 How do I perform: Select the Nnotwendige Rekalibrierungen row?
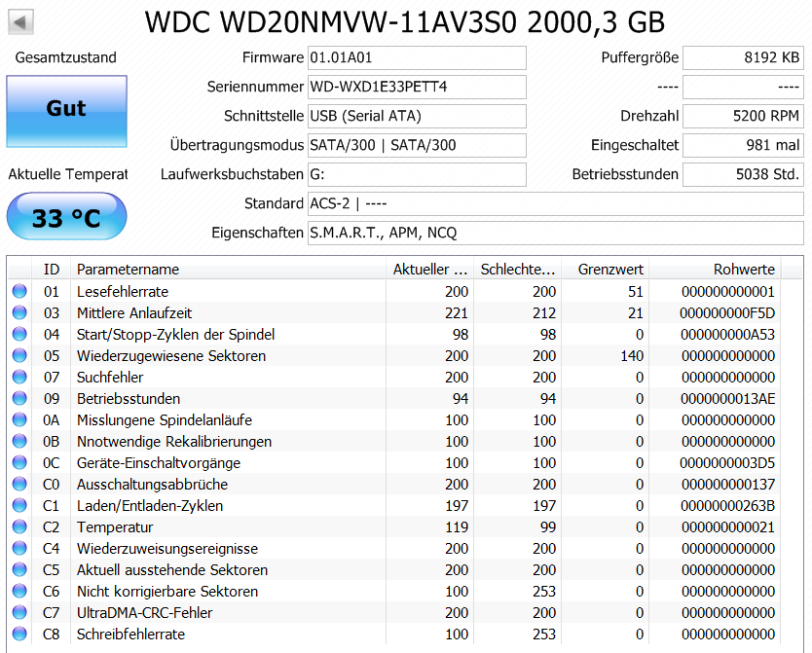(395, 442)
